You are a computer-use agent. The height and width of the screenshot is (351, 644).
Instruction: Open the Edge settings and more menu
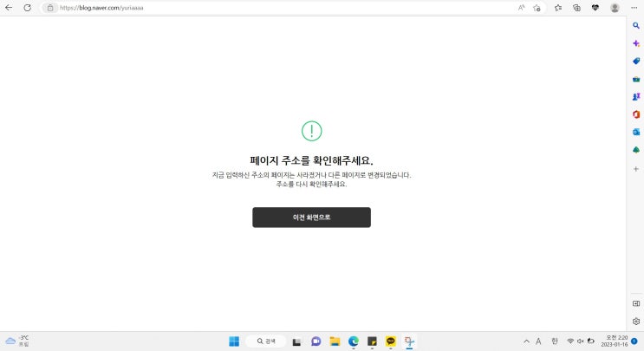click(634, 8)
